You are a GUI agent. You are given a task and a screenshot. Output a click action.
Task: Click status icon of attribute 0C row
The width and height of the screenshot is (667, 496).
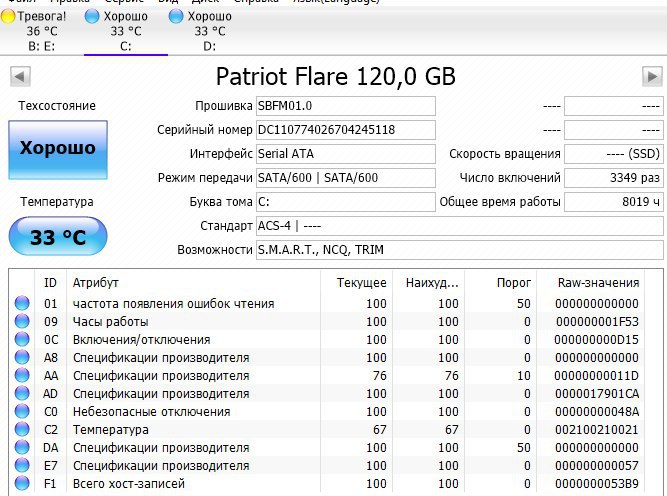pyautogui.click(x=22, y=339)
